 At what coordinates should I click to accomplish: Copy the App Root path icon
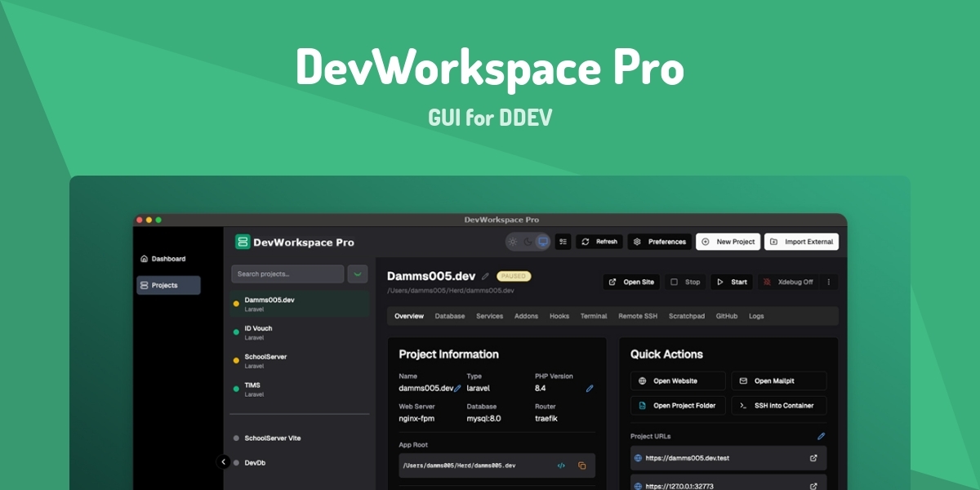(x=582, y=465)
